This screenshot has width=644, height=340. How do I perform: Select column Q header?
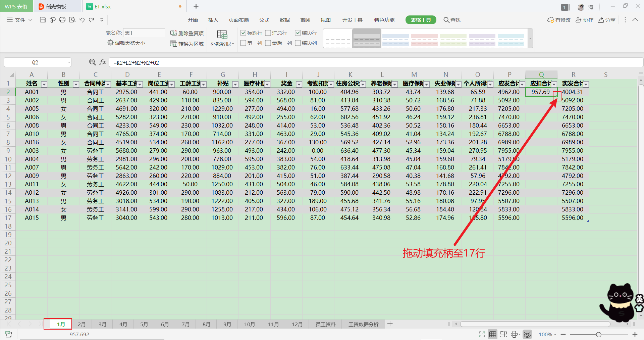(541, 75)
